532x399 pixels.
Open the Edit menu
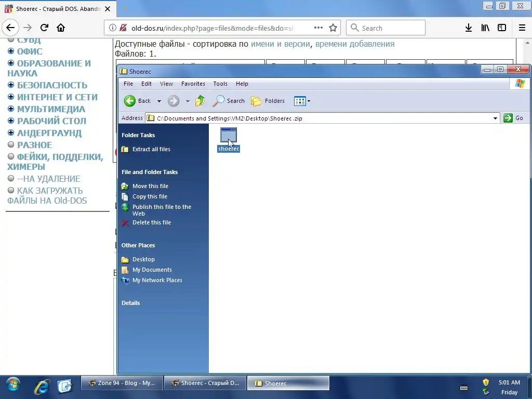(147, 84)
